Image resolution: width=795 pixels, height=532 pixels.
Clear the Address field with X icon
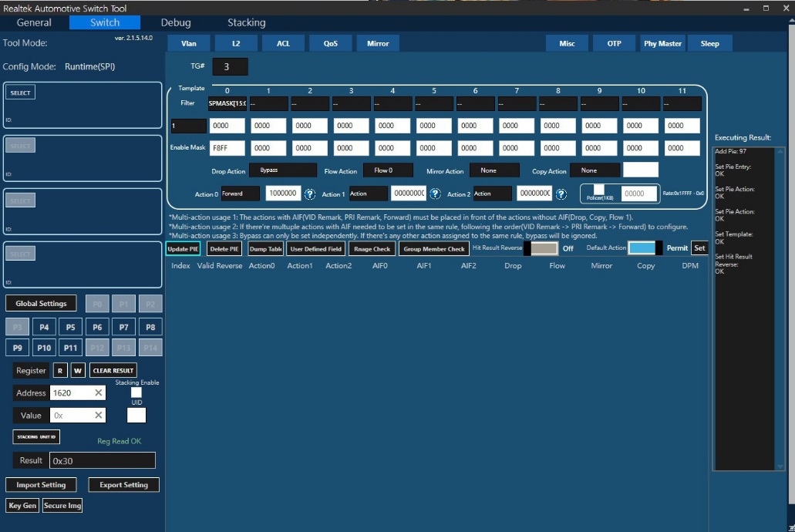99,392
